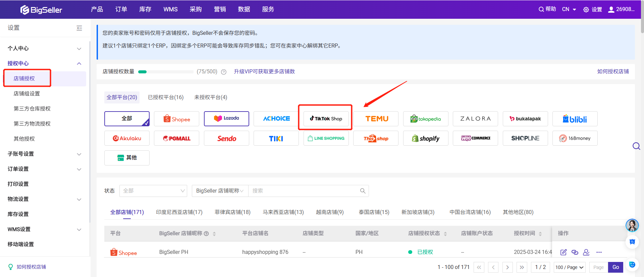The image size is (644, 277).
Task: Collapse the settings sidebar with the menu icon
Action: (x=79, y=28)
